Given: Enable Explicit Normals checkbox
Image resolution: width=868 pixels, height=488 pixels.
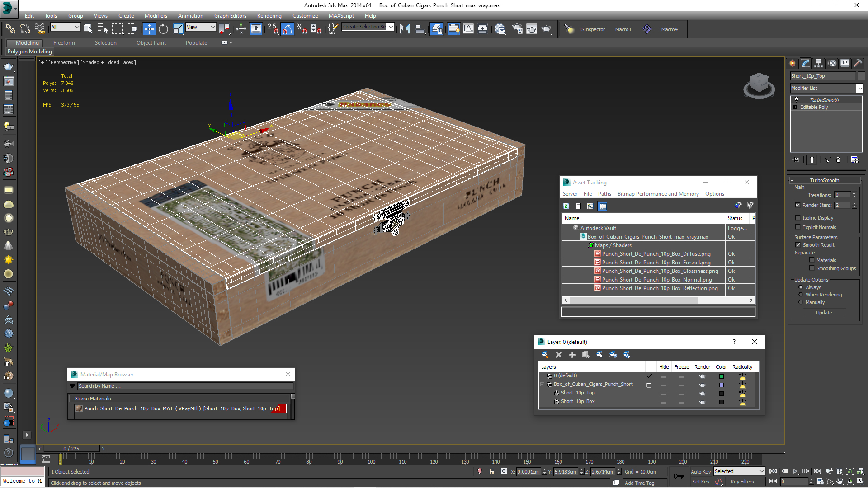Looking at the screenshot, I should point(798,227).
